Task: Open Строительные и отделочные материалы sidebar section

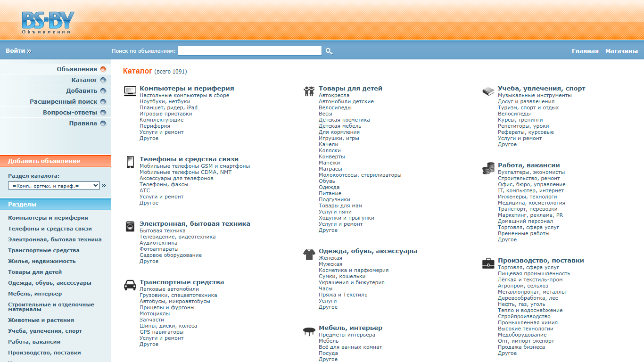Action: click(x=51, y=307)
